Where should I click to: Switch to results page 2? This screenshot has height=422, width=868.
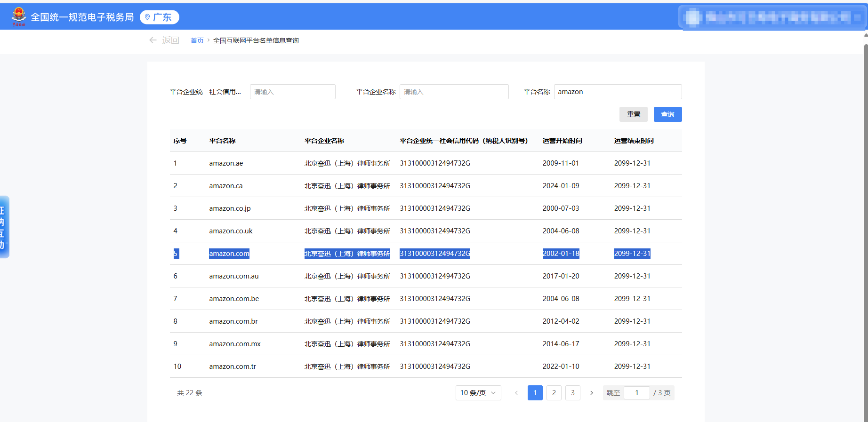click(554, 393)
